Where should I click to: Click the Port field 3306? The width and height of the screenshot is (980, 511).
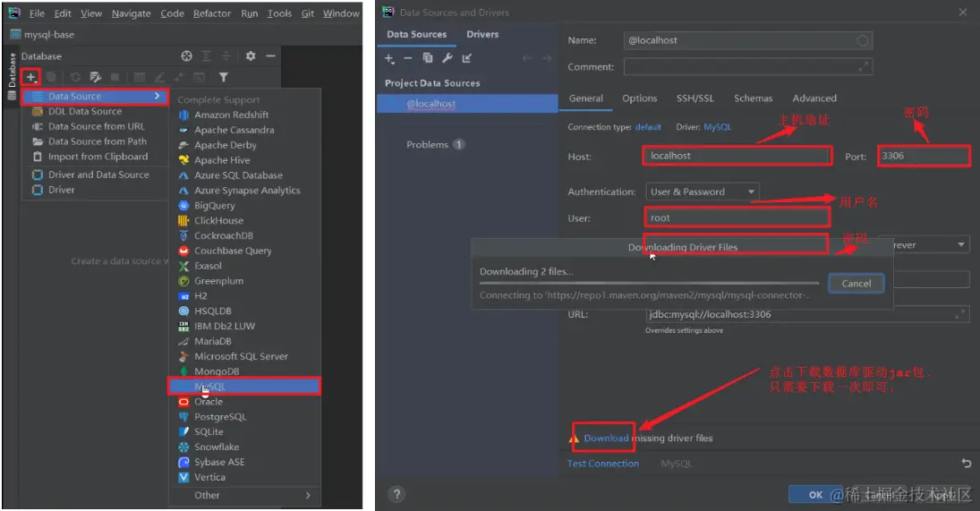tap(924, 156)
